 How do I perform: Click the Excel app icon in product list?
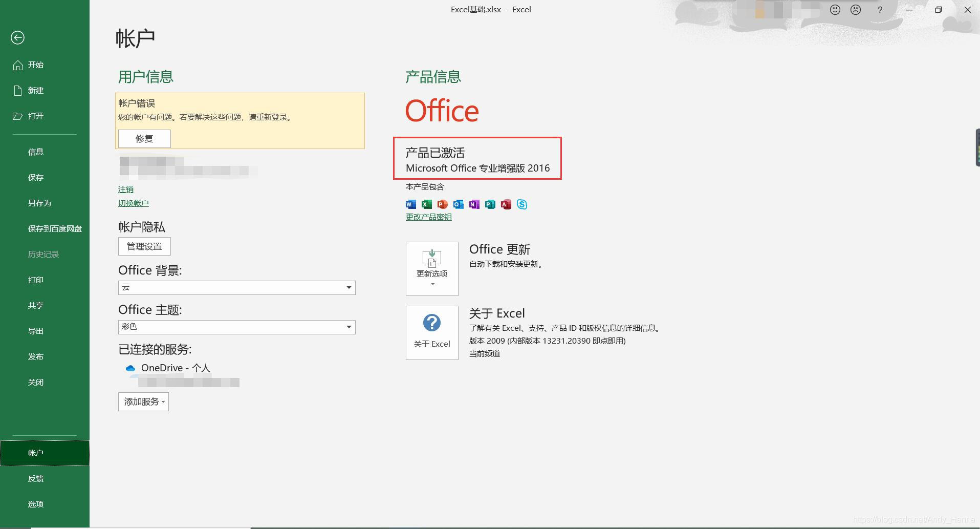tap(427, 204)
